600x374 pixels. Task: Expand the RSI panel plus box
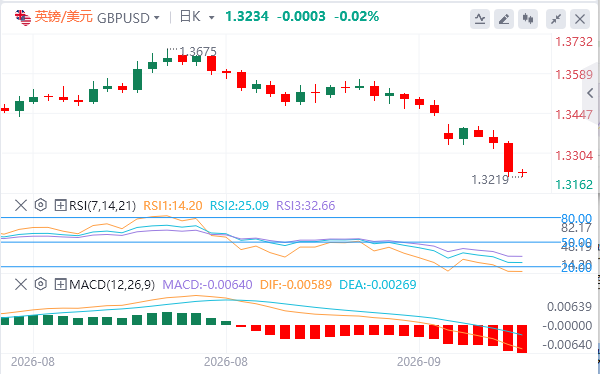[x=60, y=206]
